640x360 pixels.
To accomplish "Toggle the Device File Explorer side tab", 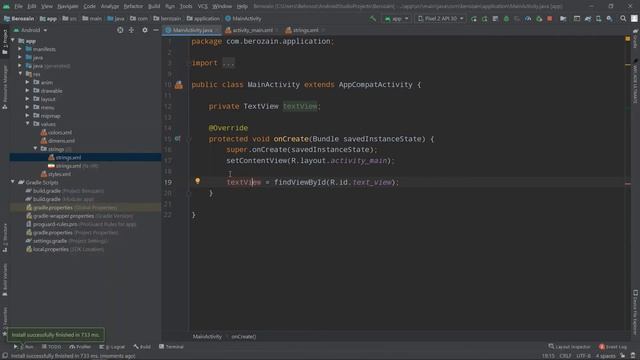I will coord(636,312).
